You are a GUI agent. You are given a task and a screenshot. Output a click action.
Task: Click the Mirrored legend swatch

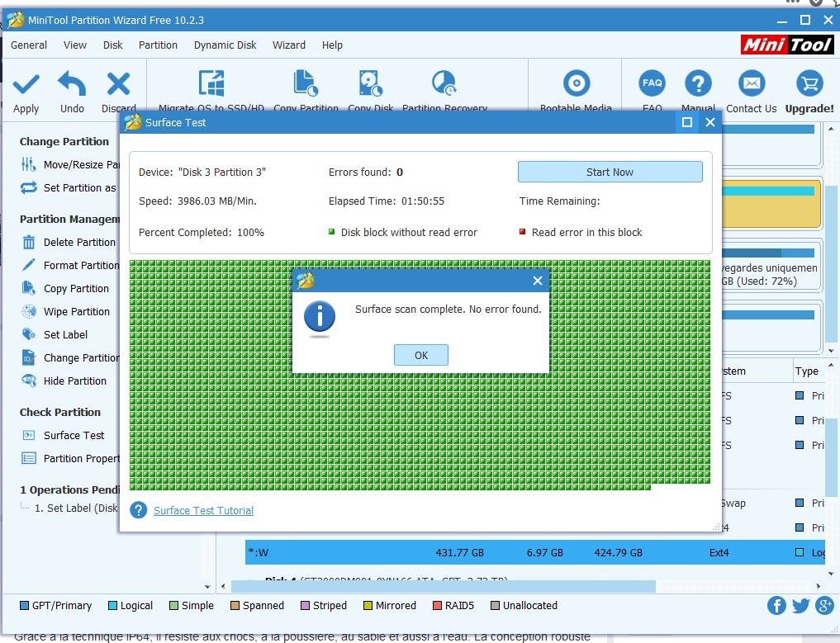tap(368, 606)
